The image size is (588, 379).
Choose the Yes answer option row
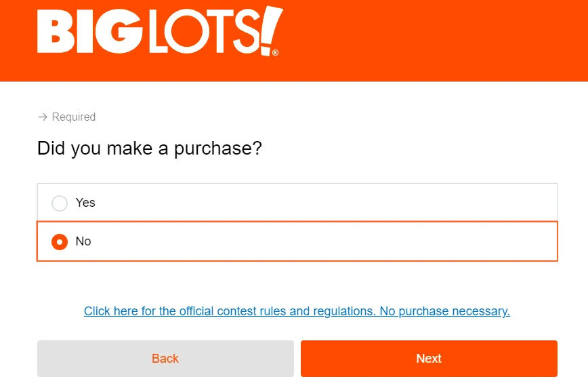(305, 202)
